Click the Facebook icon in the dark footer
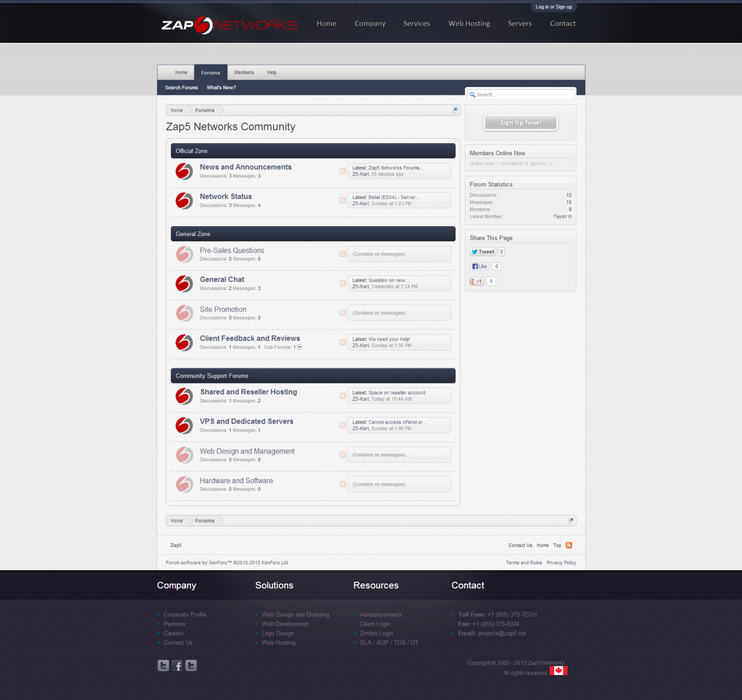The width and height of the screenshot is (742, 700). pos(177,666)
